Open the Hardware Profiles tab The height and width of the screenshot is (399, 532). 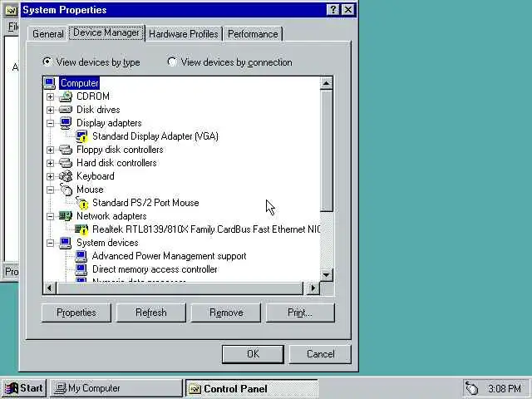(x=184, y=34)
